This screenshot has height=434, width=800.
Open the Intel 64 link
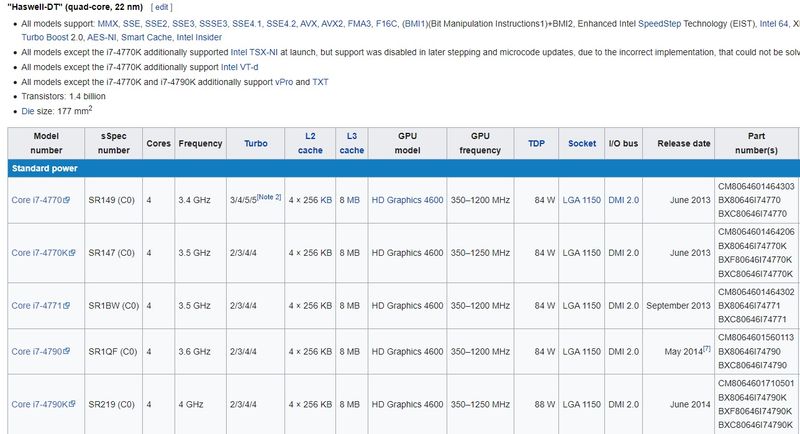point(773,23)
